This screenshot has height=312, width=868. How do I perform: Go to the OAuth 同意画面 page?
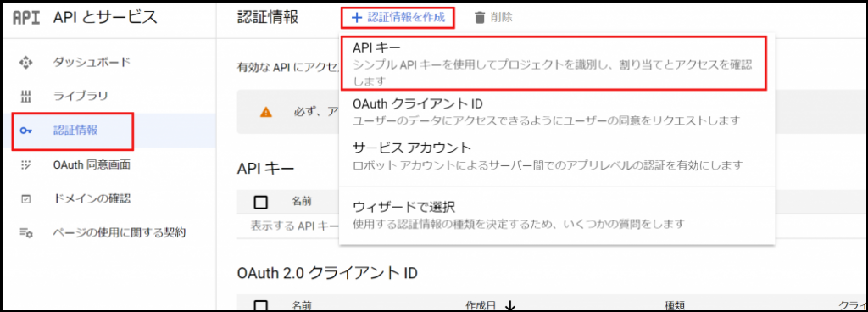click(92, 164)
